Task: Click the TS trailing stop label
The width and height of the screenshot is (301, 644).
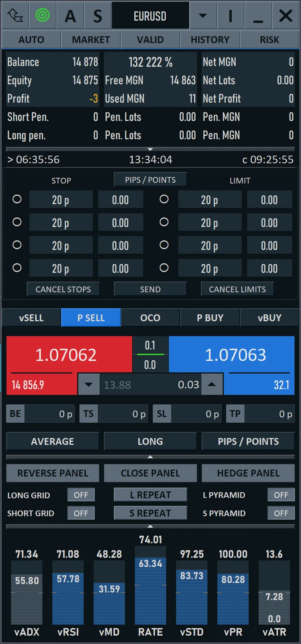Action: [89, 414]
